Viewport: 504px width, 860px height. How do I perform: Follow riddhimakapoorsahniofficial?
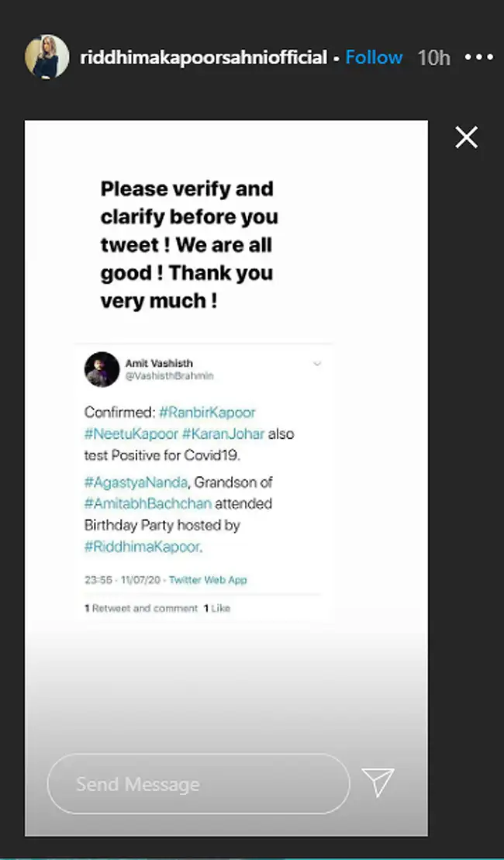[x=374, y=57]
